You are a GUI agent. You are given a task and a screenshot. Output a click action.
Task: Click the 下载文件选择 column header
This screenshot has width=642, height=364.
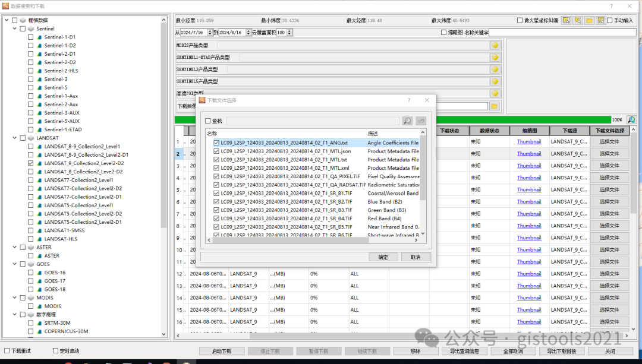click(610, 131)
